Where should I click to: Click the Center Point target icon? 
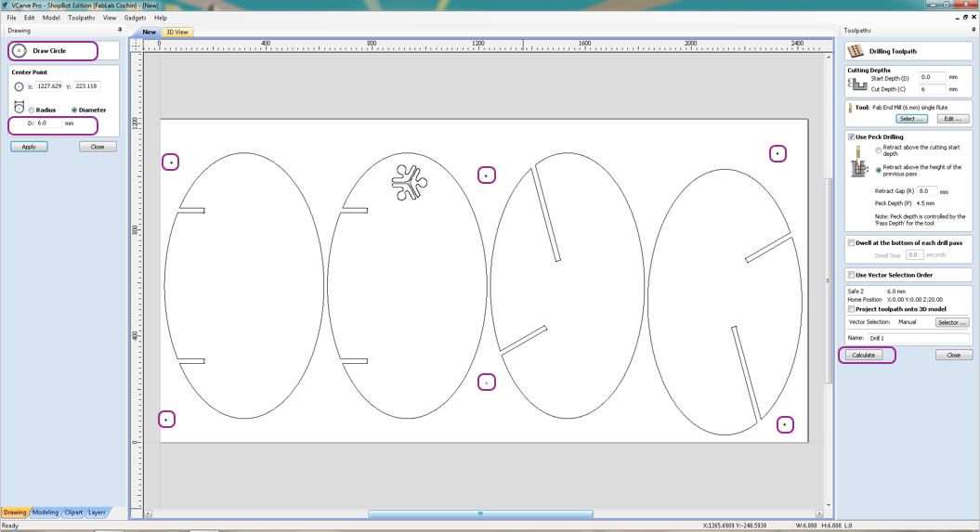(19, 86)
